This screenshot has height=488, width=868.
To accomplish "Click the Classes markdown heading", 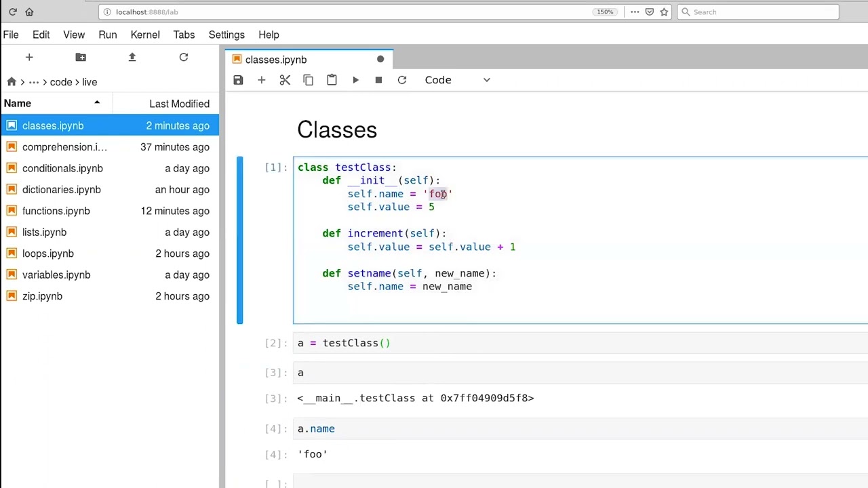I will [x=337, y=129].
